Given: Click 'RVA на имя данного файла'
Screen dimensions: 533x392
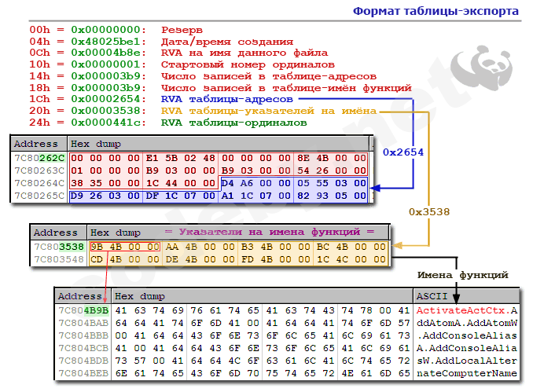Looking at the screenshot, I should click(244, 53).
